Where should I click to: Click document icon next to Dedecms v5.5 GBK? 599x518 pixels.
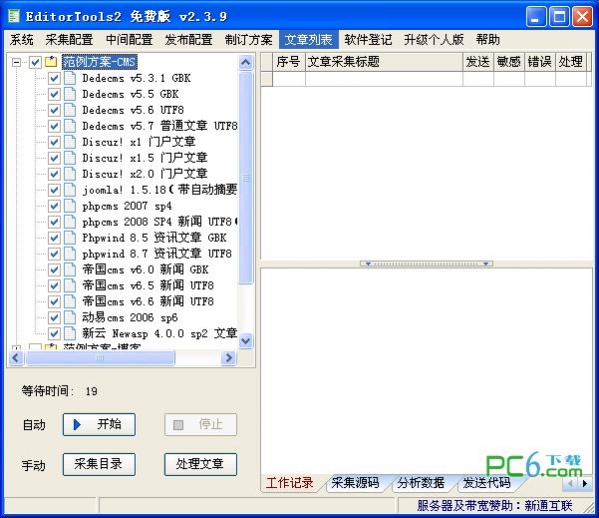tap(70, 94)
